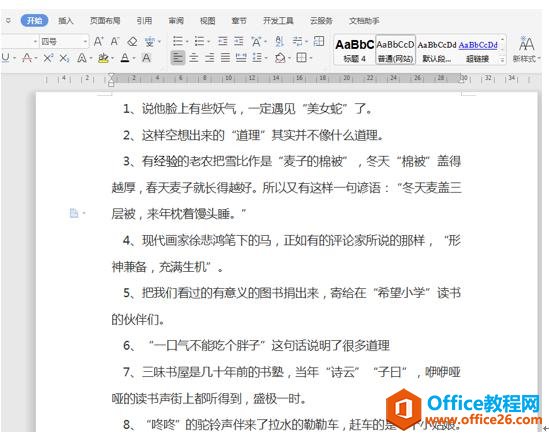Viewport: 549px width, 437px height.
Task: Expand border options arrow
Action: coord(311,58)
